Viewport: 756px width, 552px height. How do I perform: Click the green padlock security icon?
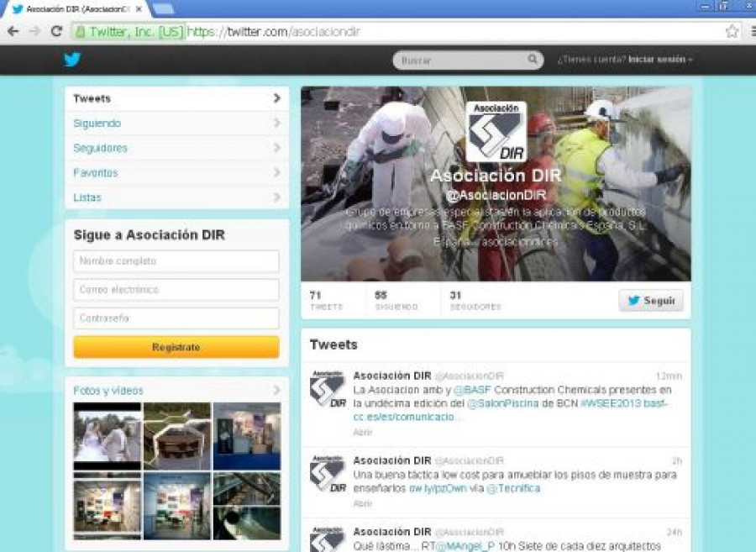coord(81,32)
